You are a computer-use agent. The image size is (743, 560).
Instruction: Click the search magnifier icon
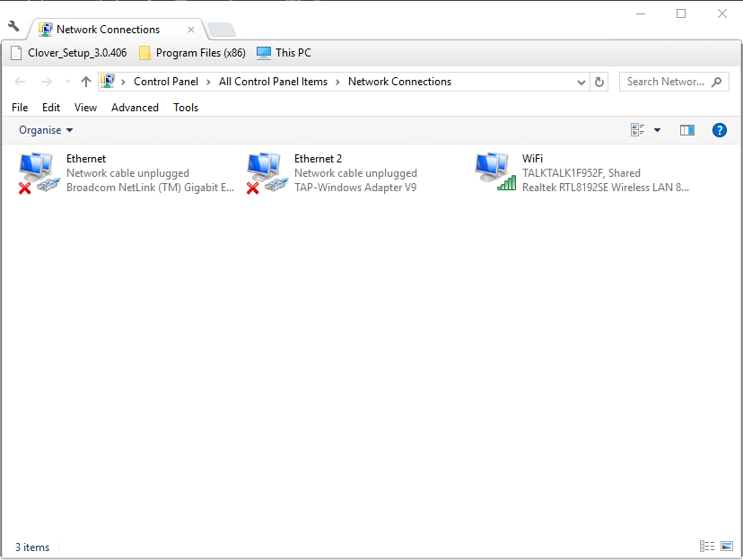click(716, 82)
